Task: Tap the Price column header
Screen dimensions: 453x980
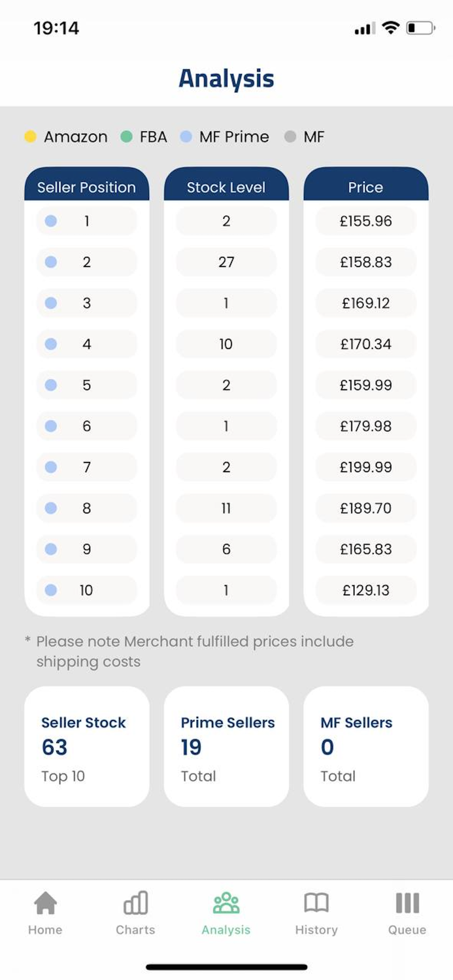Action: [x=365, y=187]
